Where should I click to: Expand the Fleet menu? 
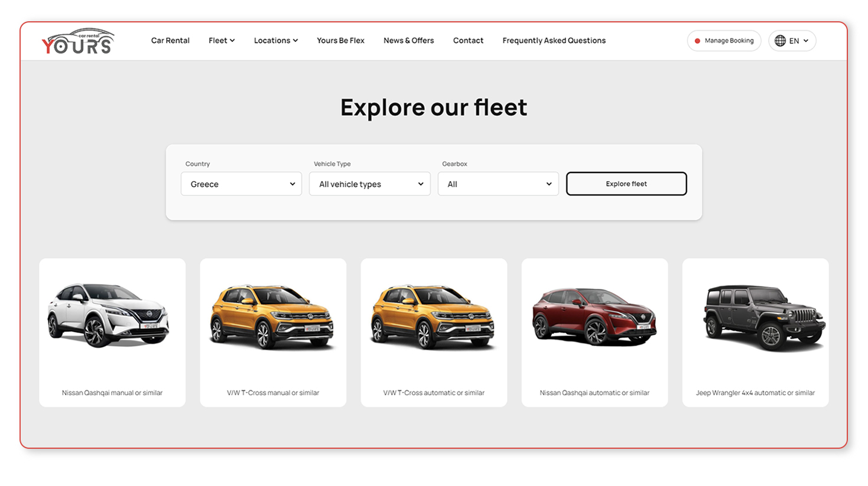pyautogui.click(x=222, y=41)
